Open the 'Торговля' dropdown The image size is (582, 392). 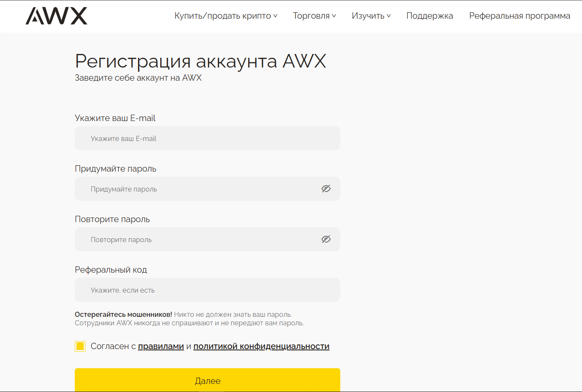coord(314,16)
